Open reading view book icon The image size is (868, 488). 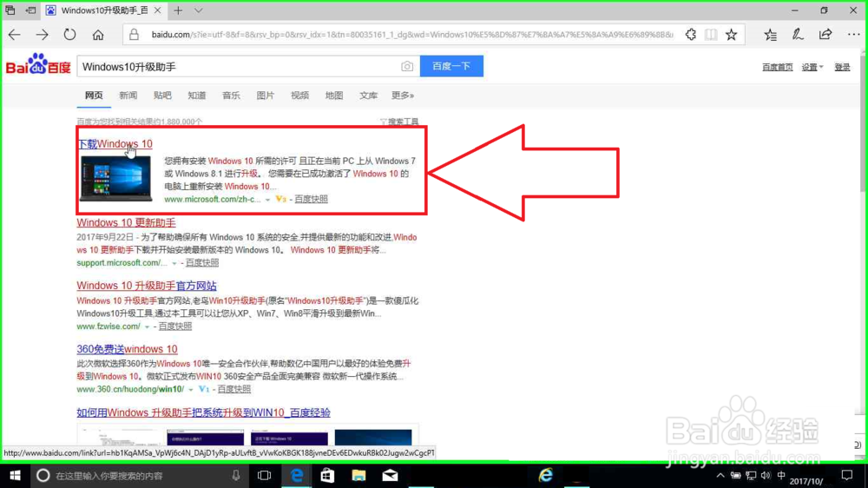(711, 35)
